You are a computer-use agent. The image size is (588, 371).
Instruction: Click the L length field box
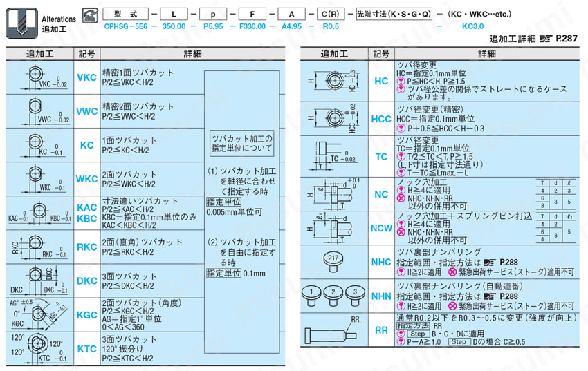click(x=174, y=15)
